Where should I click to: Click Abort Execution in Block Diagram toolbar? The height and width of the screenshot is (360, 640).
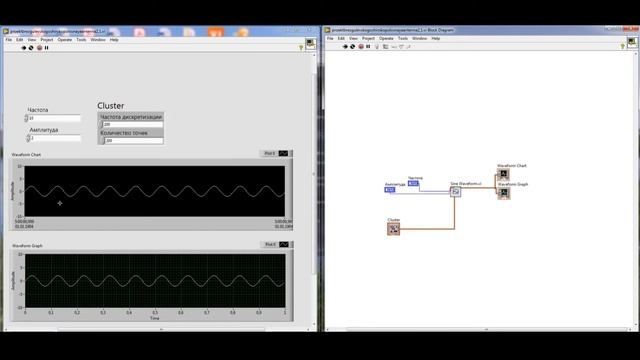[x=361, y=47]
